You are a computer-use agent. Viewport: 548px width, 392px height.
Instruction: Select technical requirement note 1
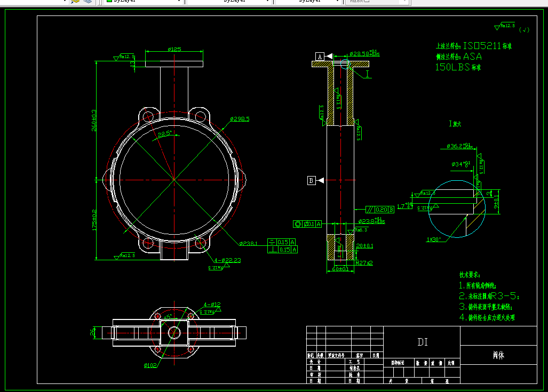click(478, 285)
